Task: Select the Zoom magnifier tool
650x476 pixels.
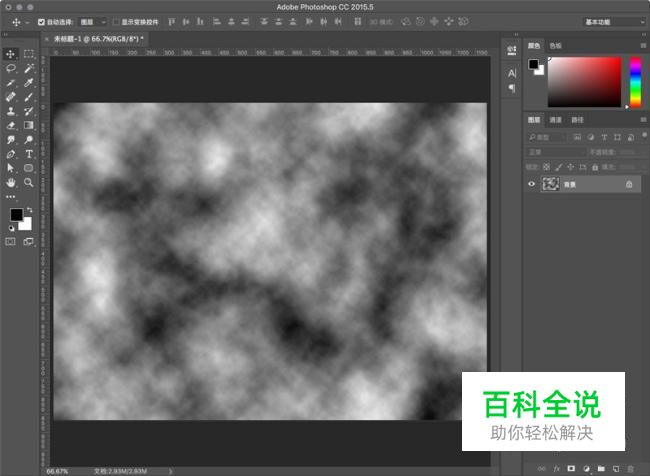Action: click(29, 182)
